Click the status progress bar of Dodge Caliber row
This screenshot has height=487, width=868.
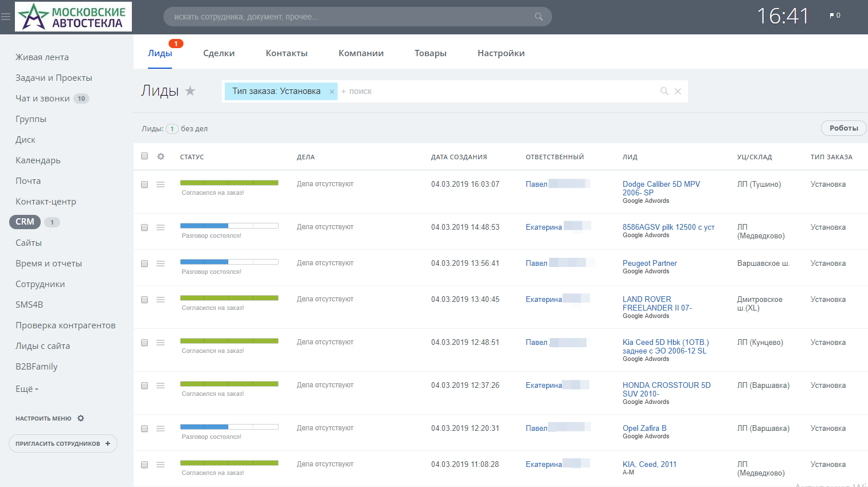(x=229, y=183)
